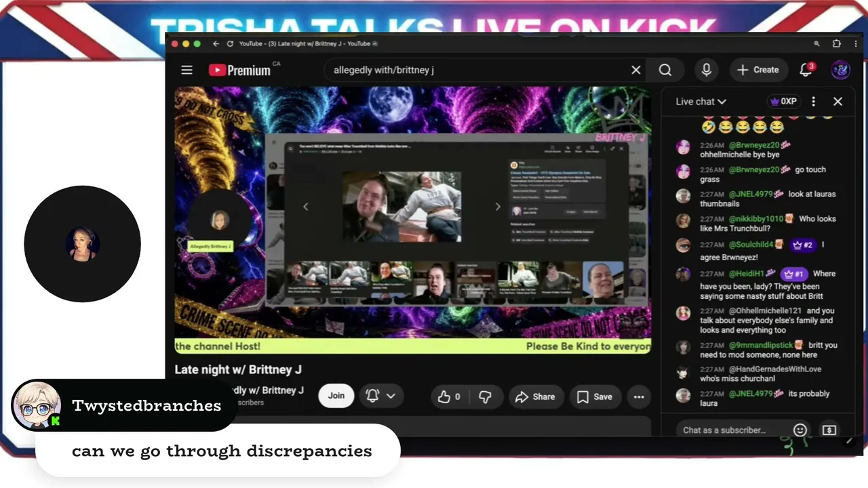Open the 0XP points badge in chat
Screen dimensions: 868x488
[x=783, y=102]
